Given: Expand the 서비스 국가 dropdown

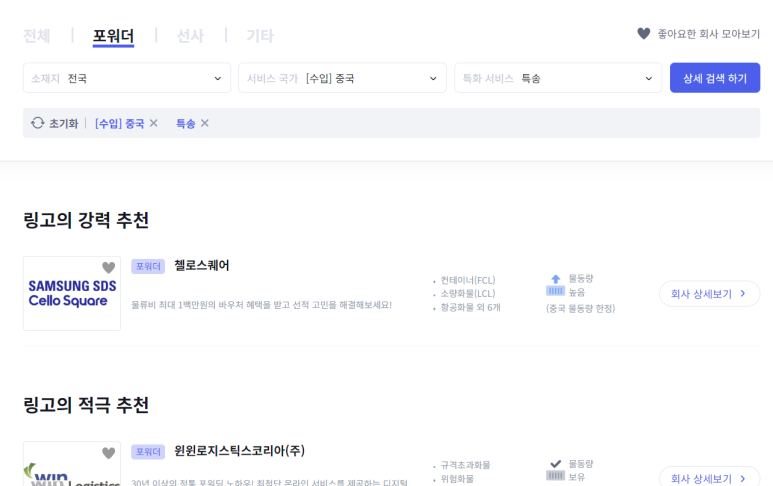Looking at the screenshot, I should (342, 78).
